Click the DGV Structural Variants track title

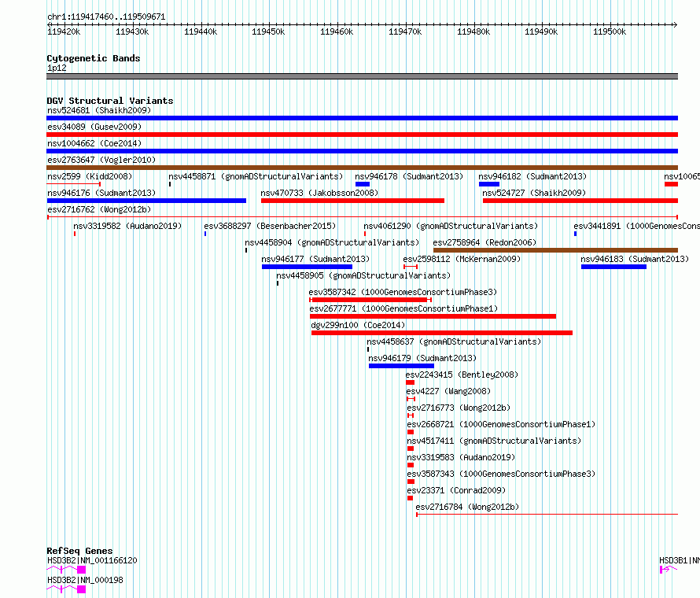point(110,101)
